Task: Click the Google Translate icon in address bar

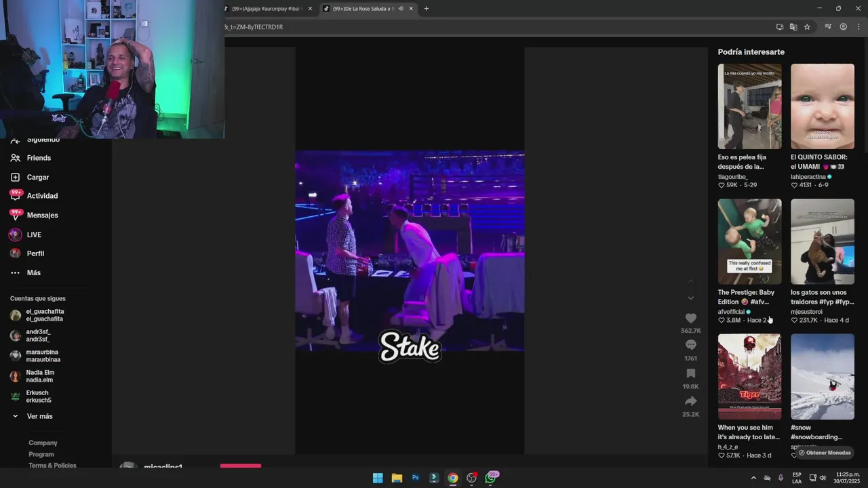Action: click(x=793, y=27)
